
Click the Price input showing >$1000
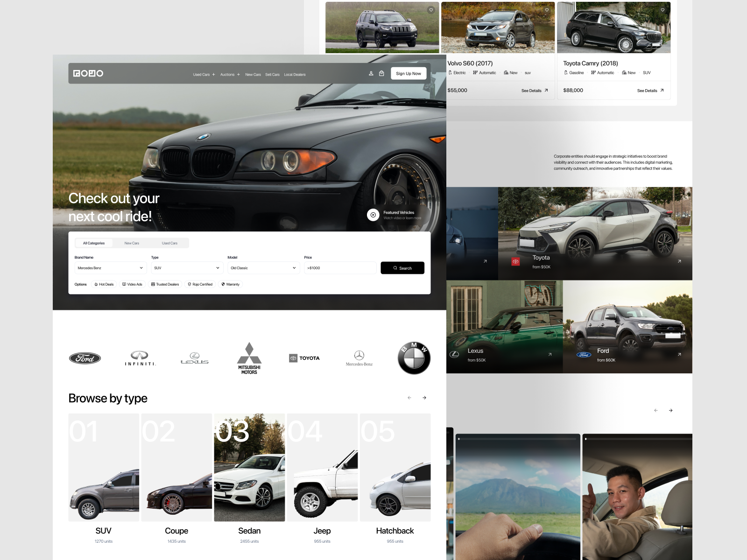[340, 268]
